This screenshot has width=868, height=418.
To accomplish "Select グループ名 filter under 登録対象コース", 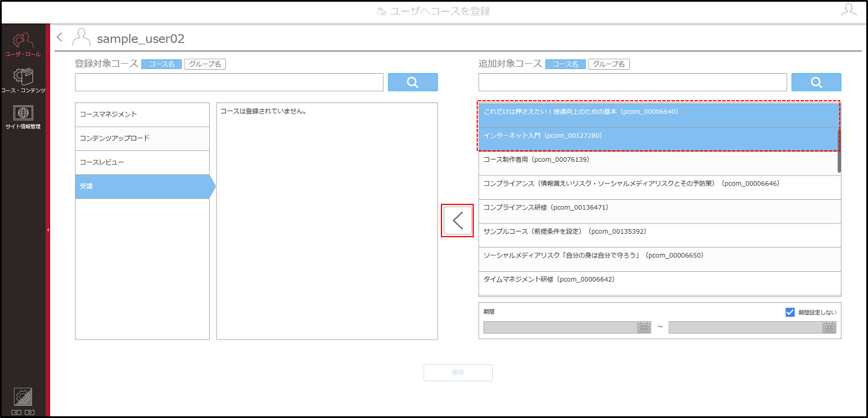I will [205, 64].
